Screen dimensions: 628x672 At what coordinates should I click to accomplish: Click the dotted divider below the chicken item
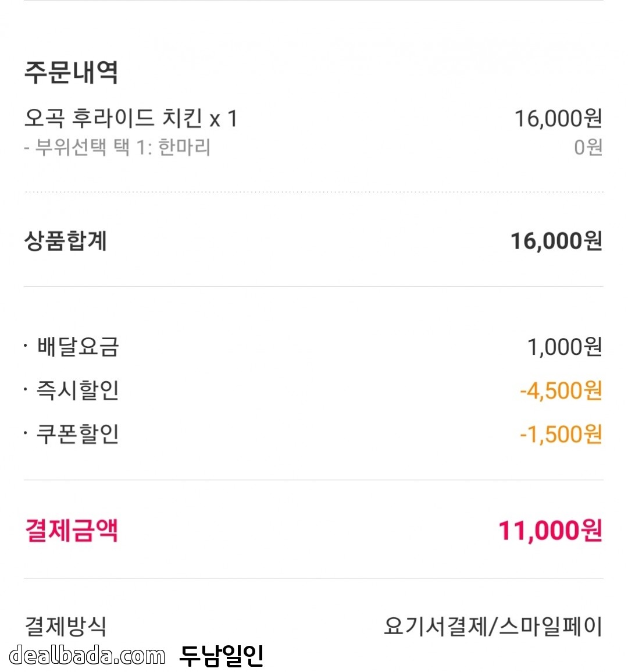(314, 191)
